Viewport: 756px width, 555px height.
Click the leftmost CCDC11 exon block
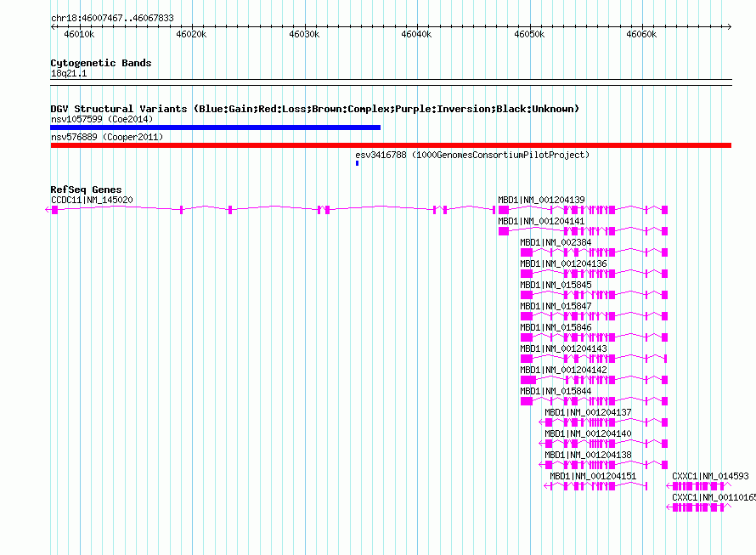point(54,210)
